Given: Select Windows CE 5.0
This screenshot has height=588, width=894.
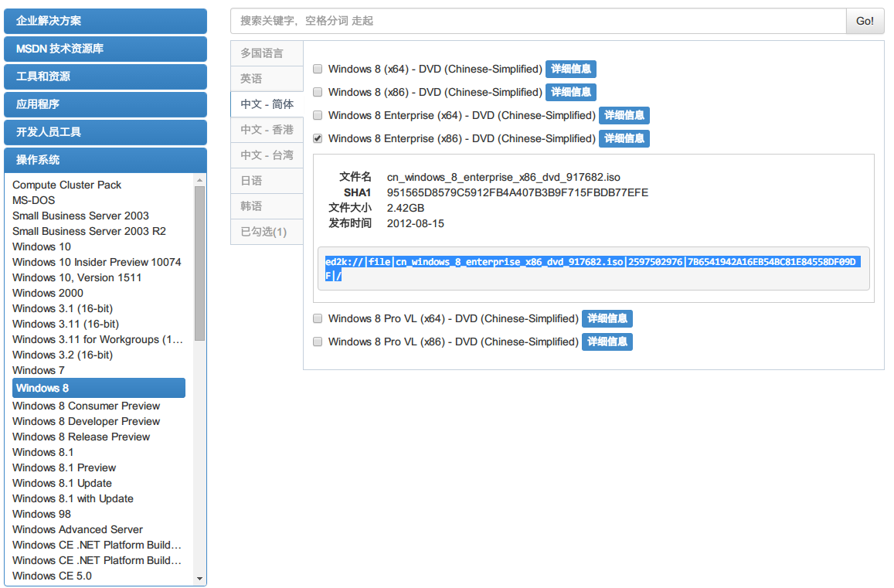Looking at the screenshot, I should click(52, 576).
